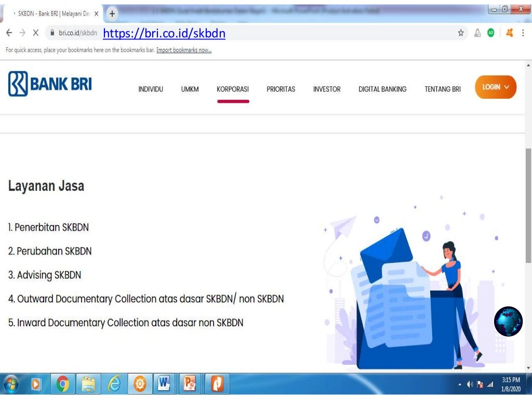Viewport: 532px width, 399px height.
Task: Close the SKBDN - Bank BRI tab
Action: pos(96,14)
